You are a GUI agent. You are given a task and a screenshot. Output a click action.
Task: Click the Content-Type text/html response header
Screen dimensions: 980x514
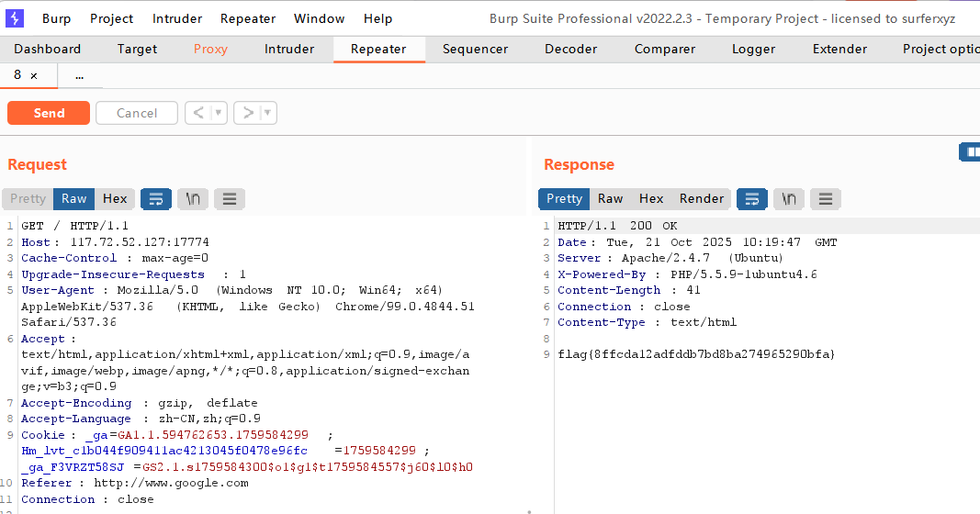click(647, 322)
